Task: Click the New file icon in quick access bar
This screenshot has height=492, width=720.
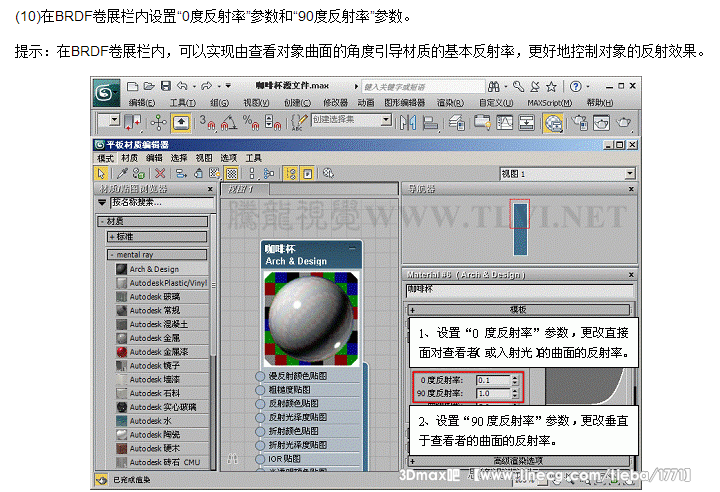Action: pyautogui.click(x=133, y=86)
